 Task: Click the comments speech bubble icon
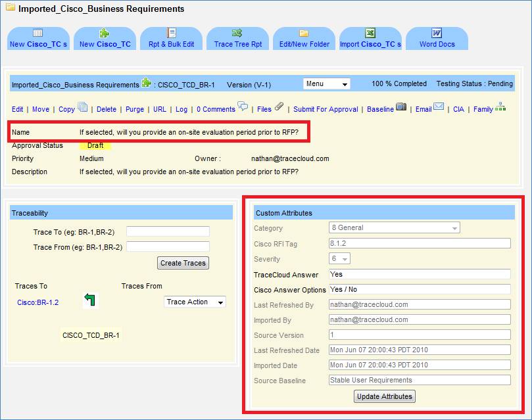coord(243,106)
